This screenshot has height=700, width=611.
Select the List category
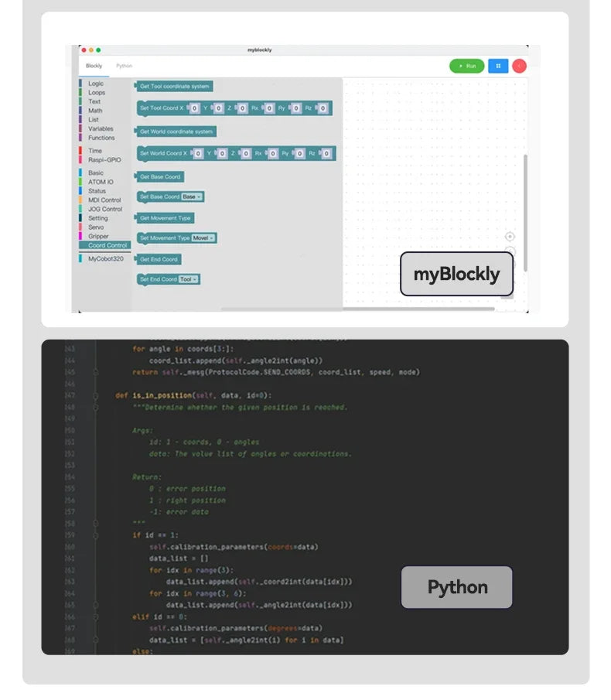click(x=94, y=120)
